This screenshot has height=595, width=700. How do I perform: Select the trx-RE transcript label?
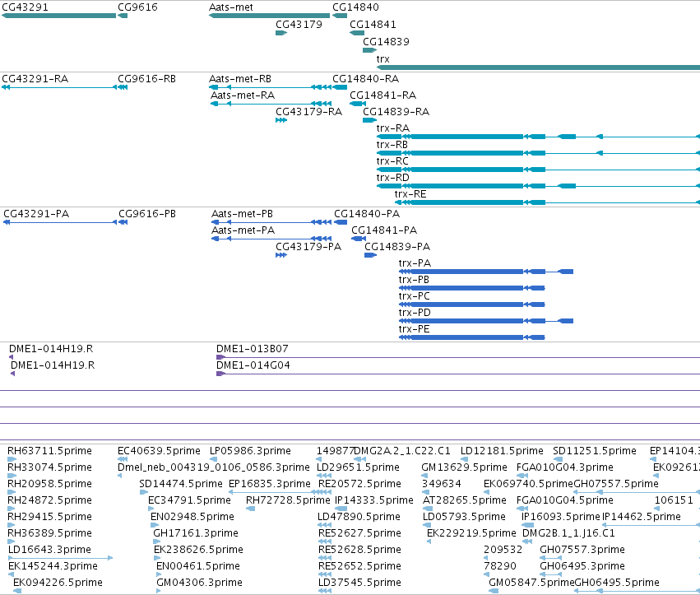coord(410,194)
